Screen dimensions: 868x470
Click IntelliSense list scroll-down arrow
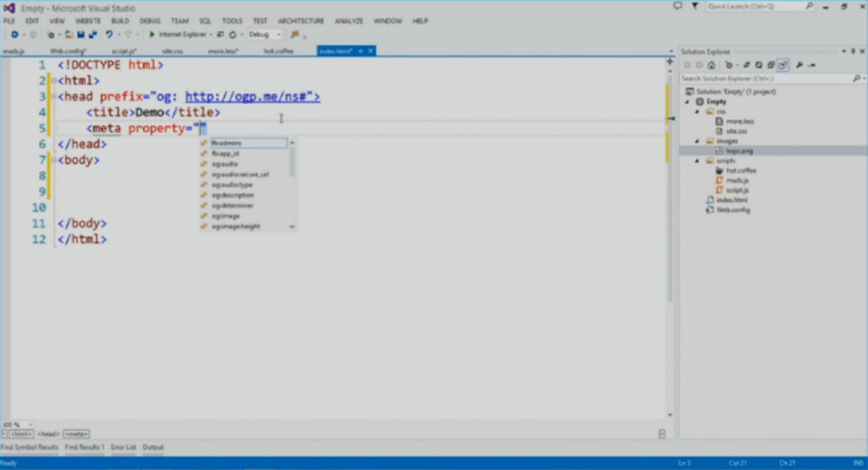click(x=292, y=227)
